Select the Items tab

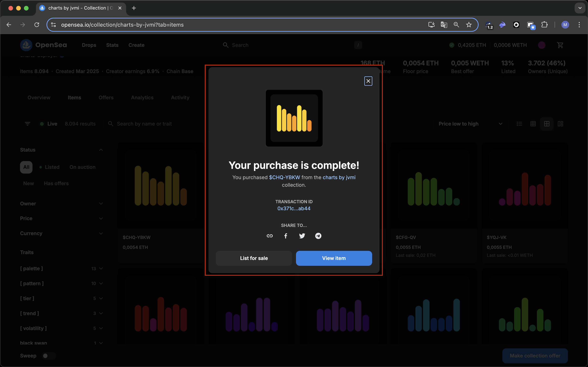point(74,98)
